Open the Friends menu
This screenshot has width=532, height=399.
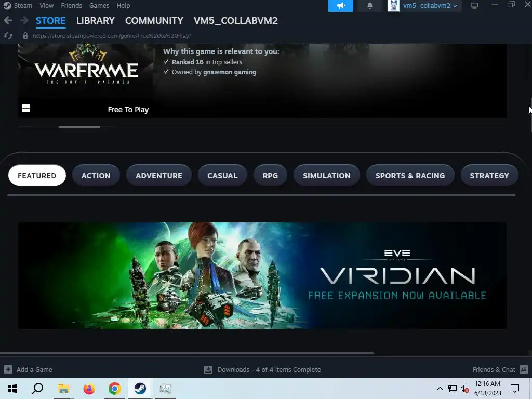click(x=71, y=5)
